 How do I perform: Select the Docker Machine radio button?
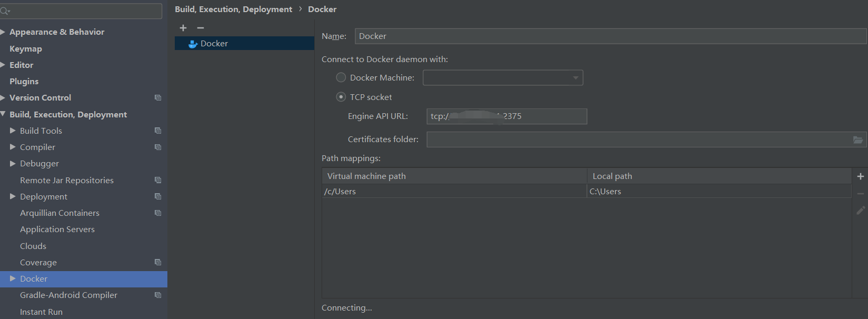pyautogui.click(x=341, y=77)
